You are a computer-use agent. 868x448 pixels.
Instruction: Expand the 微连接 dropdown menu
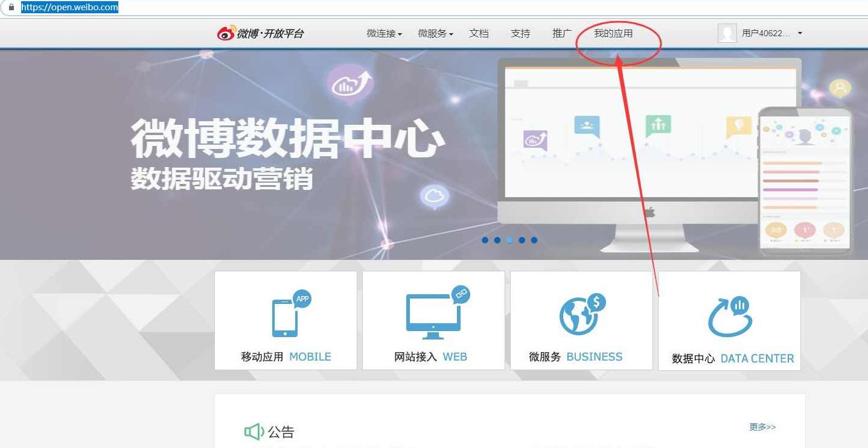point(383,34)
